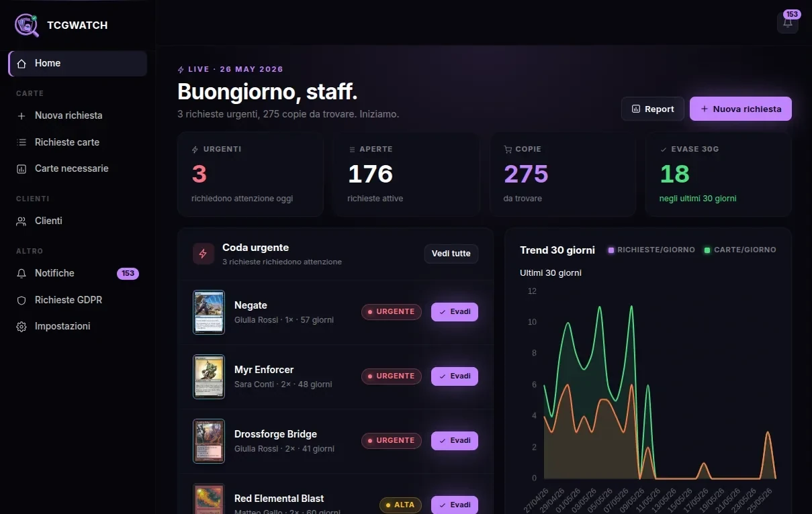
Task: Click the people icon beside Clienti
Action: click(x=21, y=221)
